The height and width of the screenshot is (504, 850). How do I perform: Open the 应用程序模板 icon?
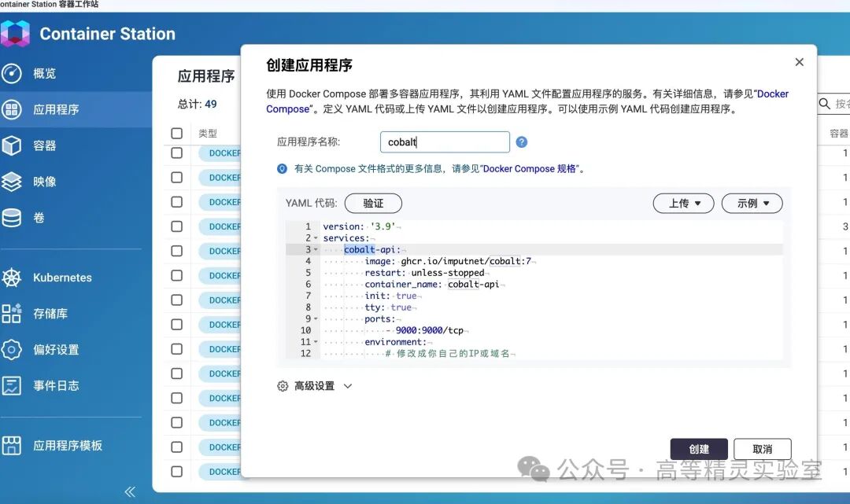click(x=11, y=446)
